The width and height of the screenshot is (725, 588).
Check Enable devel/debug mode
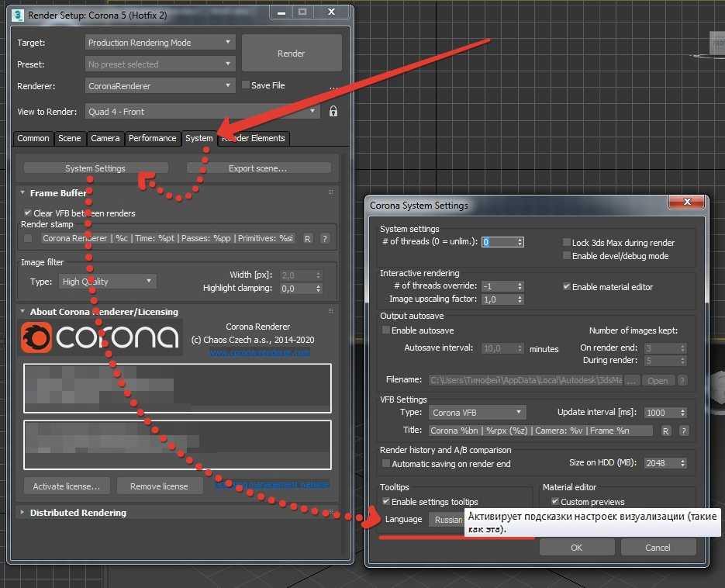pos(566,255)
